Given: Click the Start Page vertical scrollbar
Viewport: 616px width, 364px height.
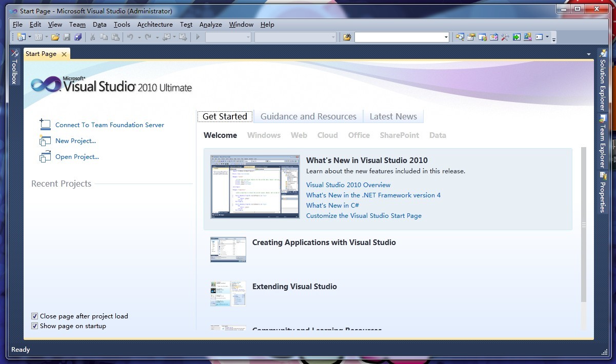Looking at the screenshot, I should [x=583, y=225].
